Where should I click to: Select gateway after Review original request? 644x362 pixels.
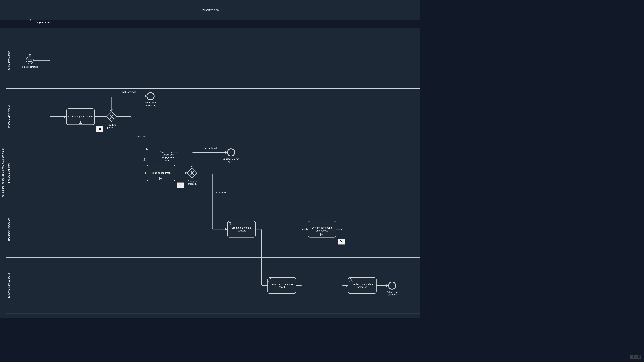(x=112, y=117)
